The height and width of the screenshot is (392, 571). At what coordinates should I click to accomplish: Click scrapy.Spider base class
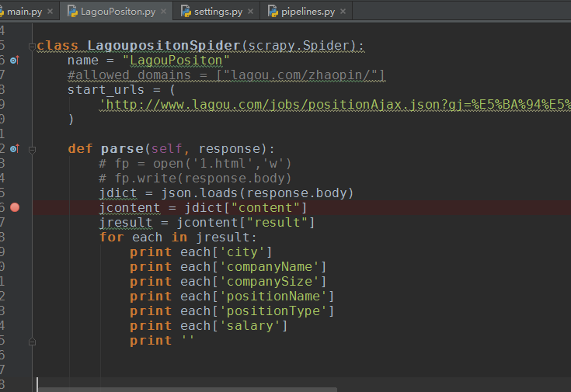298,46
